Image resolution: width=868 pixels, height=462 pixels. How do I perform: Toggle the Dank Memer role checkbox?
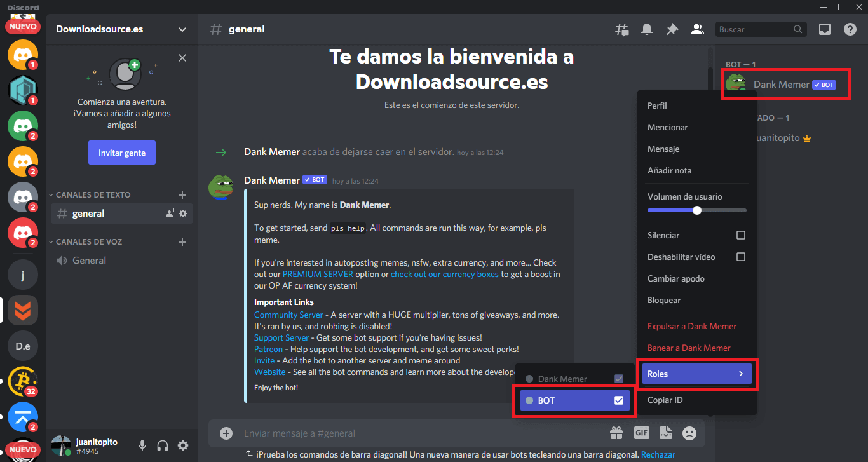(x=619, y=379)
